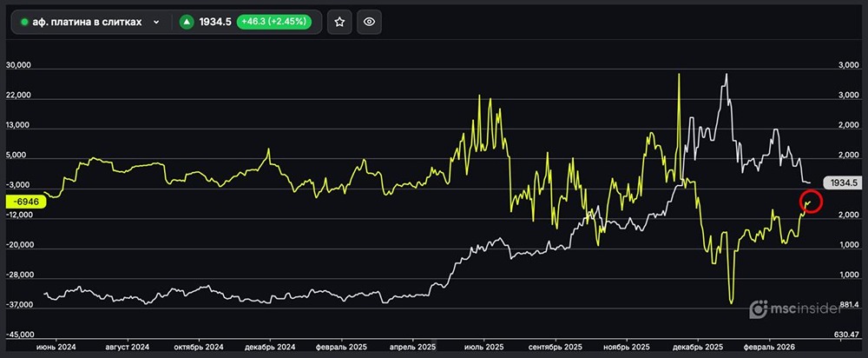This screenshot has width=868, height=358.
Task: Click the yellow -6946 value label
Action: pyautogui.click(x=23, y=201)
